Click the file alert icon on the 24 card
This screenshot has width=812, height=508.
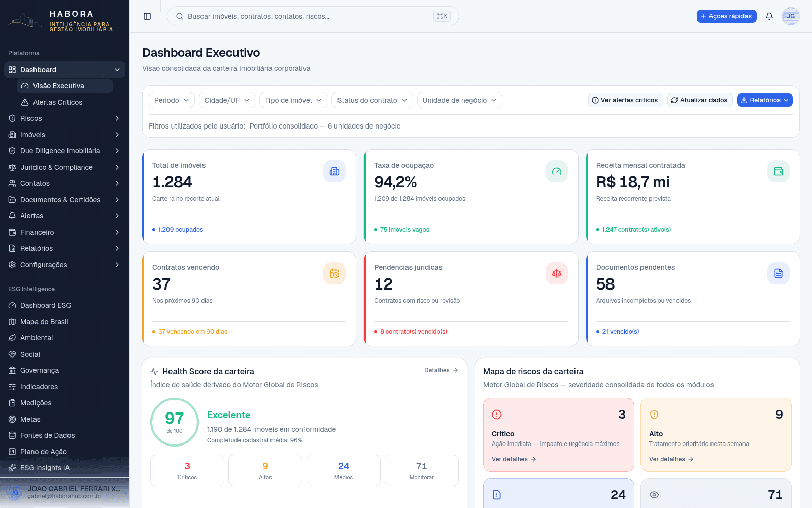[x=497, y=495]
